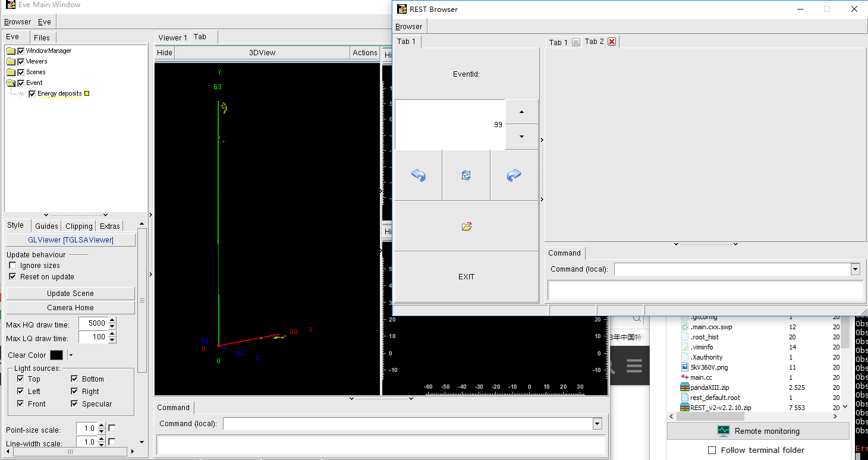This screenshot has width=868, height=460.
Task: Open the 3DView Actions button
Action: [365, 53]
